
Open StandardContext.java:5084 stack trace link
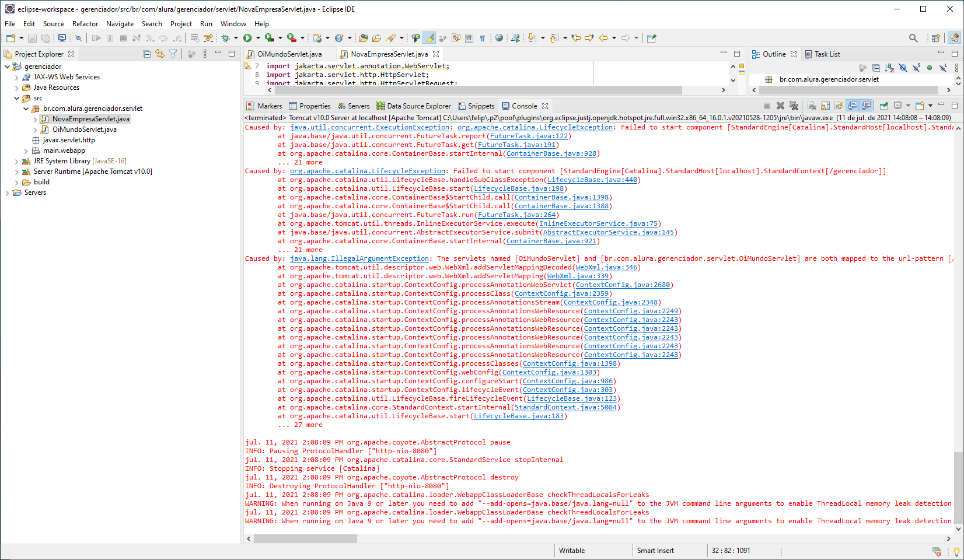565,407
